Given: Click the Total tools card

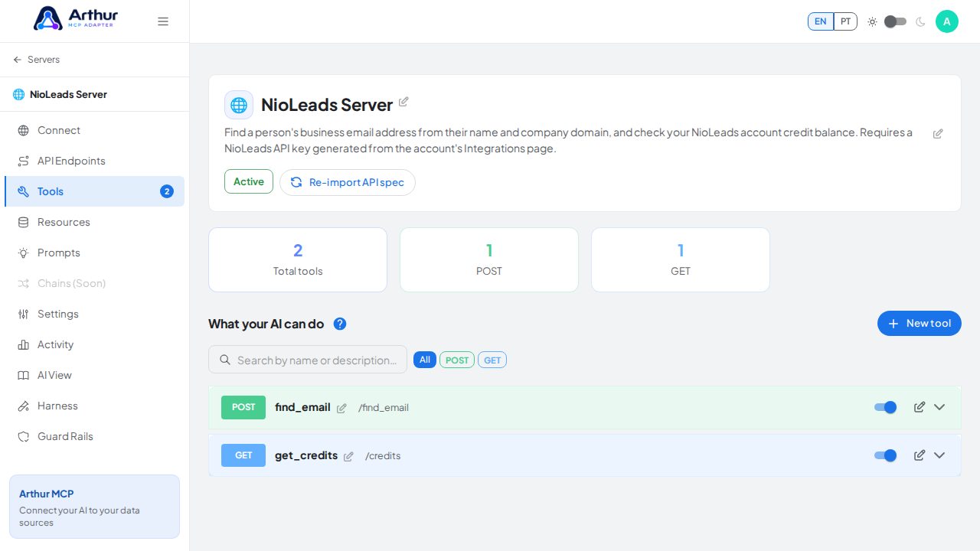Looking at the screenshot, I should [x=298, y=259].
